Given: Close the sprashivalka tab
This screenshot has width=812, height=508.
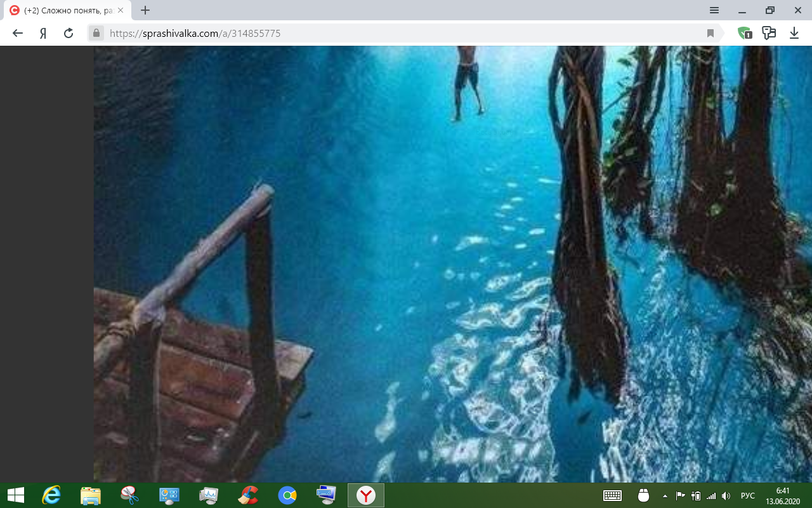Looking at the screenshot, I should click(121, 10).
